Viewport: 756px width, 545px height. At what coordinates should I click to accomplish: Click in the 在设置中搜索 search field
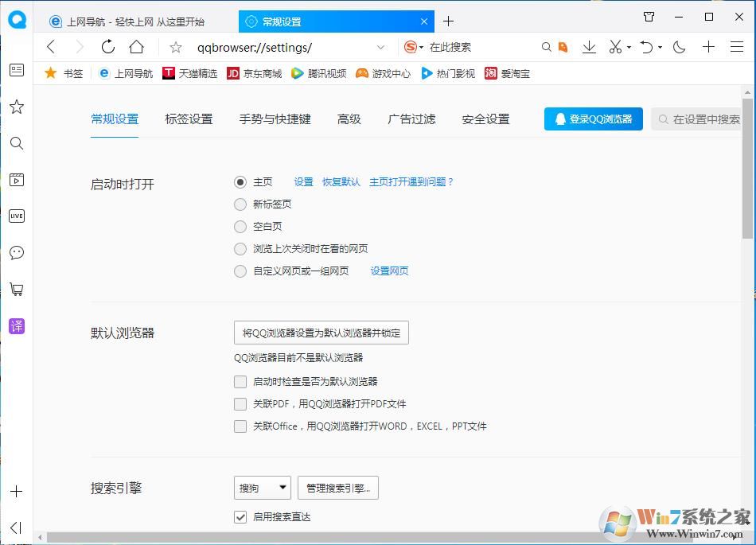(704, 119)
